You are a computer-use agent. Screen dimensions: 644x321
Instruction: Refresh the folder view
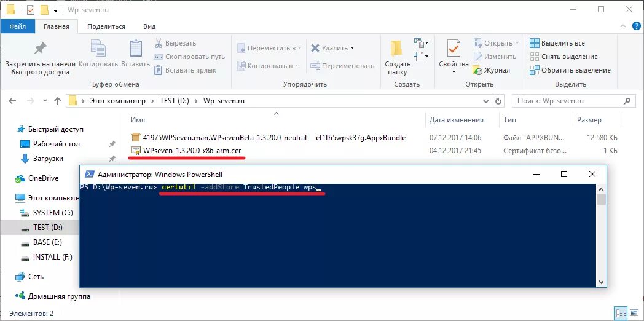click(x=498, y=101)
